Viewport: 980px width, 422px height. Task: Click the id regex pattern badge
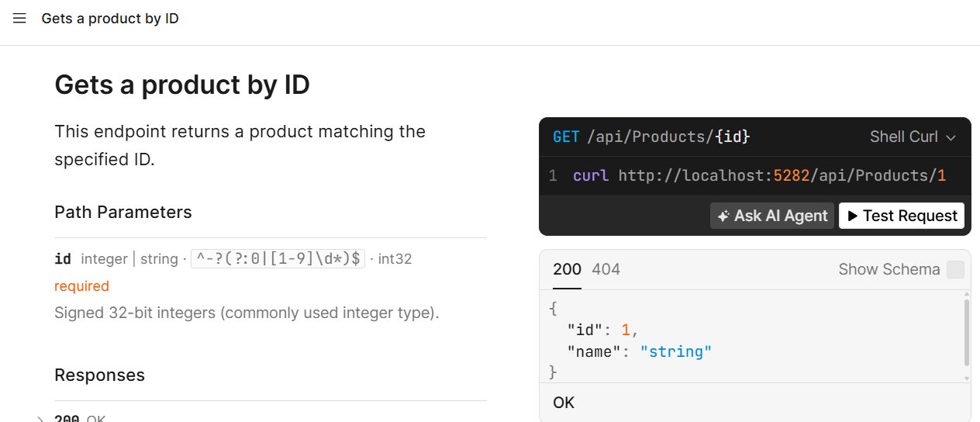[278, 258]
